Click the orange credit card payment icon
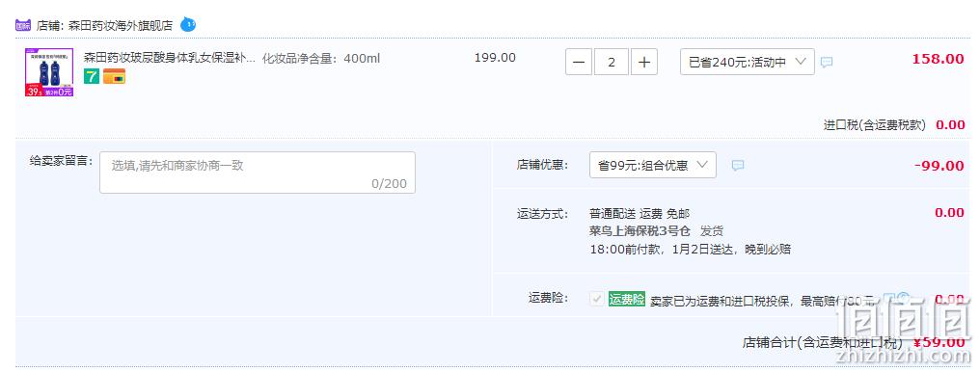This screenshot has height=372, width=980. (x=114, y=76)
